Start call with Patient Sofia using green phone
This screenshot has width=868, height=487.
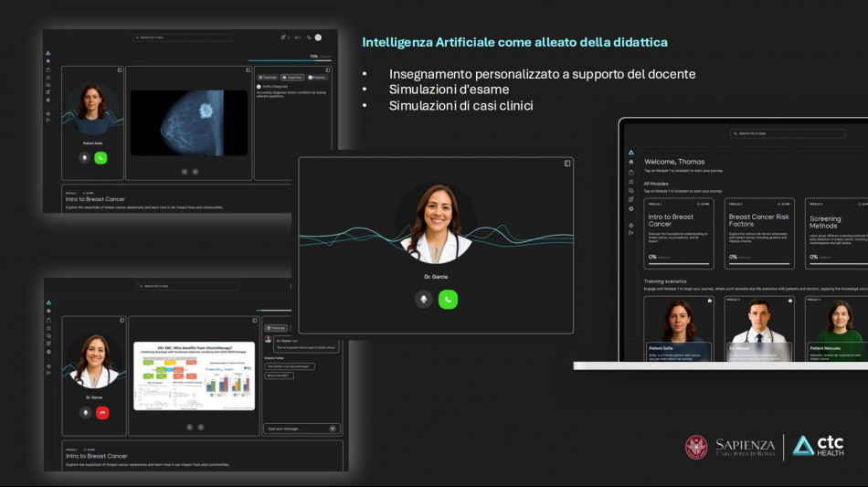click(101, 157)
